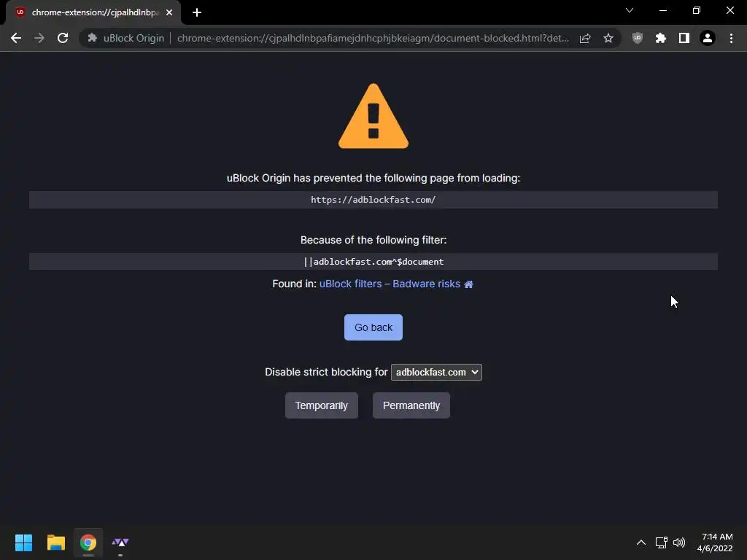Bookmark this page with the star icon
The image size is (747, 560).
click(x=608, y=38)
